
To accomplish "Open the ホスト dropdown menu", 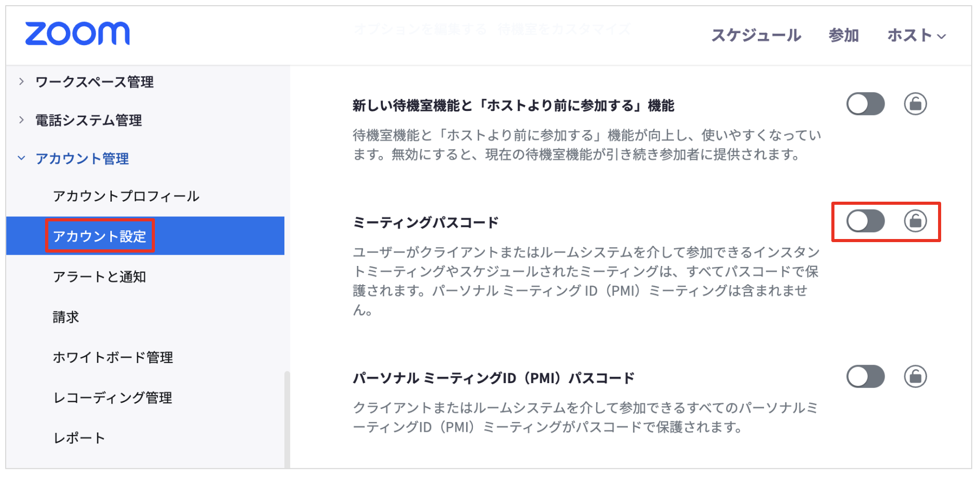I will [x=916, y=35].
